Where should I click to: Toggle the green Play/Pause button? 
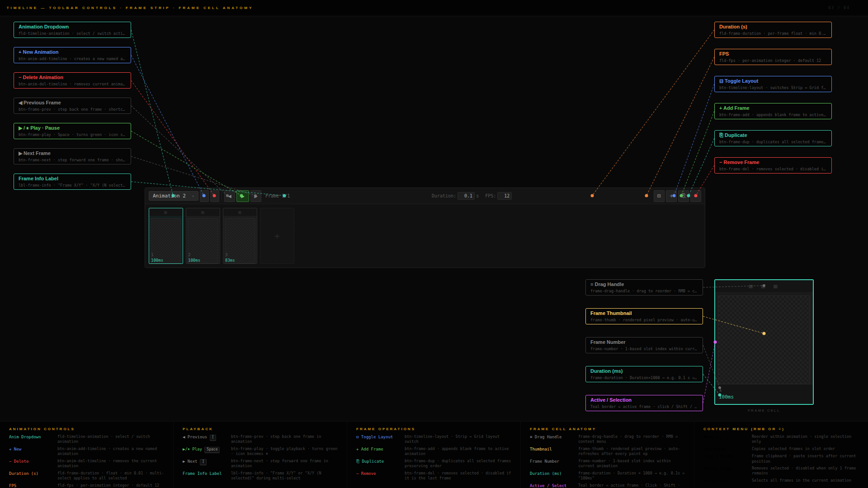pyautogui.click(x=242, y=196)
